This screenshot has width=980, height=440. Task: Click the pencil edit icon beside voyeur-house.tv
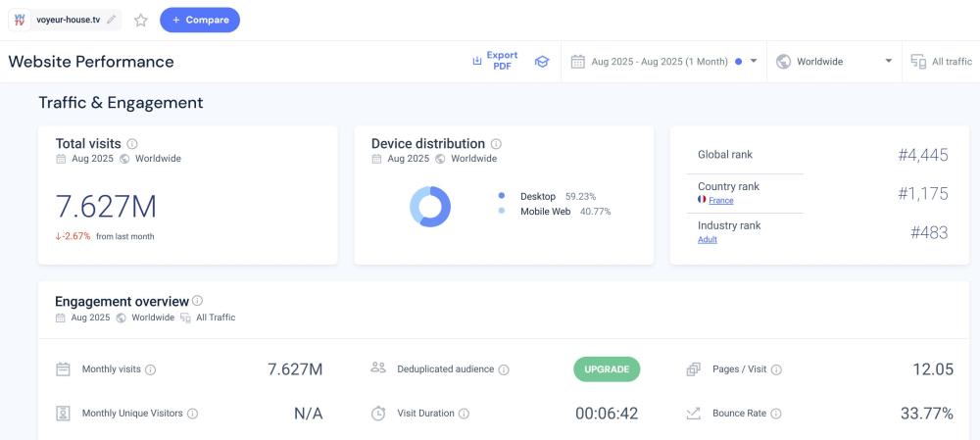111,20
